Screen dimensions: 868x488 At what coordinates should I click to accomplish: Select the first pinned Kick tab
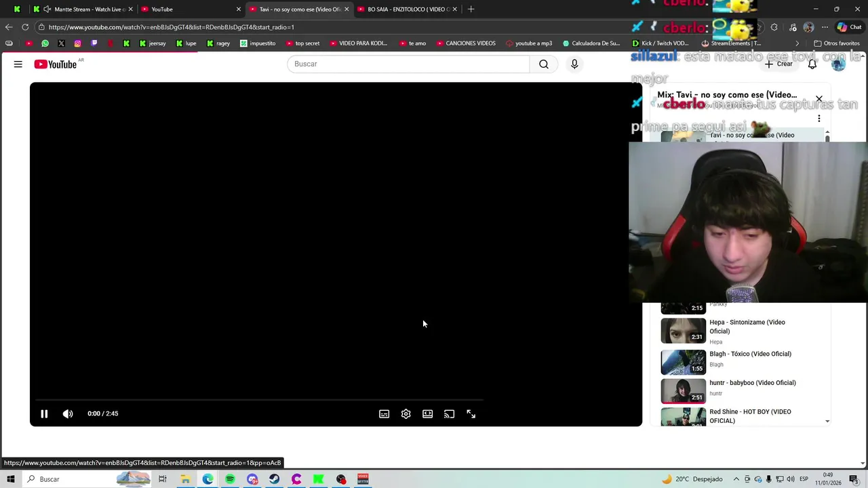17,9
